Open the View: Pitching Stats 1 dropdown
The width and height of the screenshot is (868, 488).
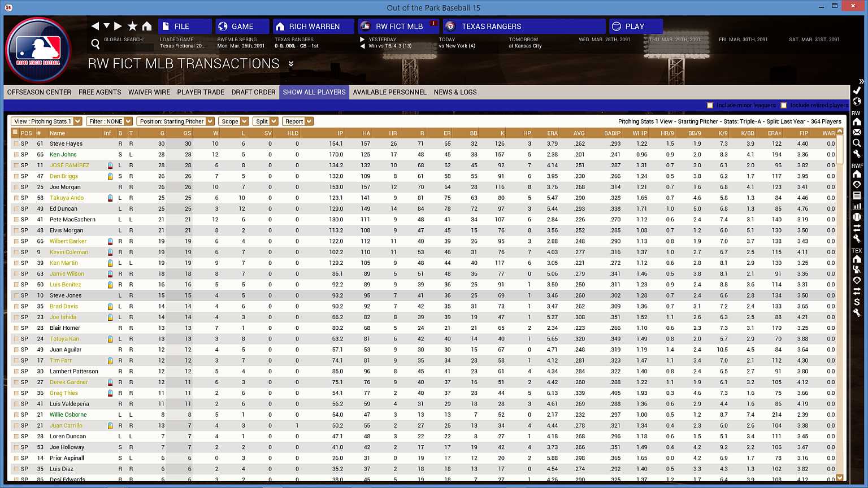[47, 121]
